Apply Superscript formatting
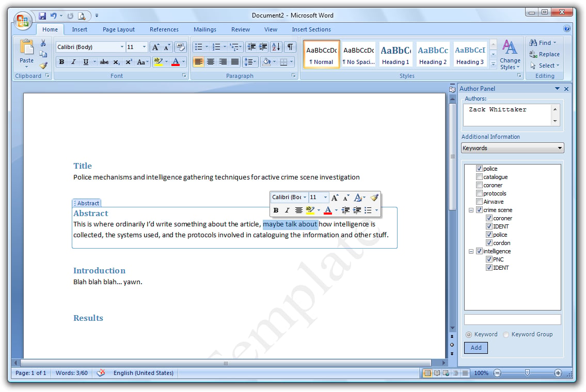The height and width of the screenshot is (392, 586). [x=129, y=62]
